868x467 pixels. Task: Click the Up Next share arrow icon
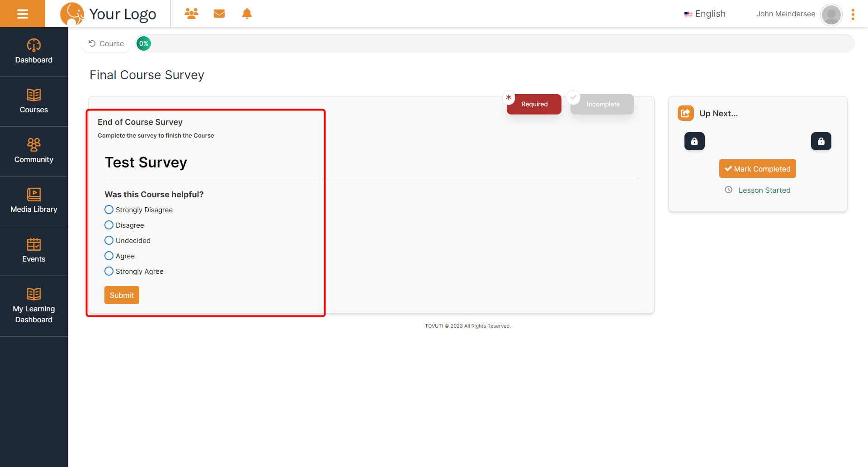pyautogui.click(x=685, y=113)
